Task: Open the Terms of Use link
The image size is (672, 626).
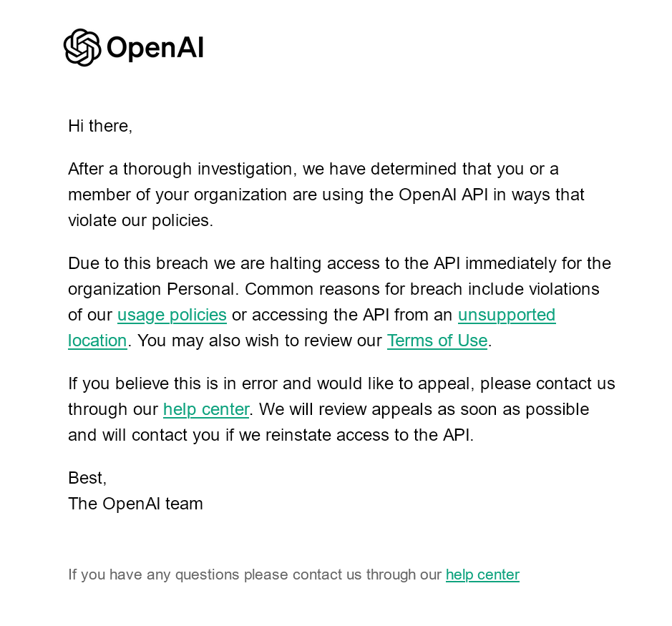Action: (437, 341)
